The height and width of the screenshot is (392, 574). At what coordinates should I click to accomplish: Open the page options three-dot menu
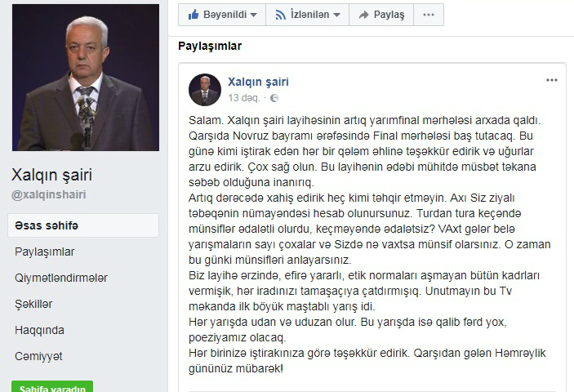point(429,15)
